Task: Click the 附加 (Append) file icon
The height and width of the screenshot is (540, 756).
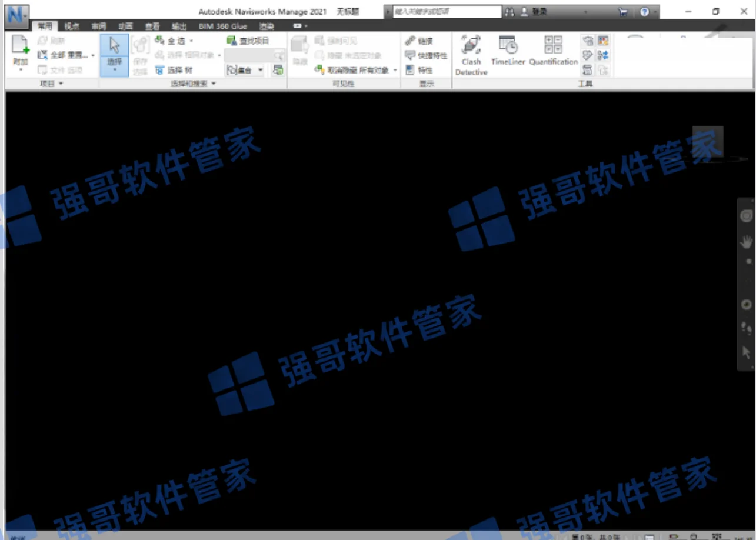Action: click(21, 46)
